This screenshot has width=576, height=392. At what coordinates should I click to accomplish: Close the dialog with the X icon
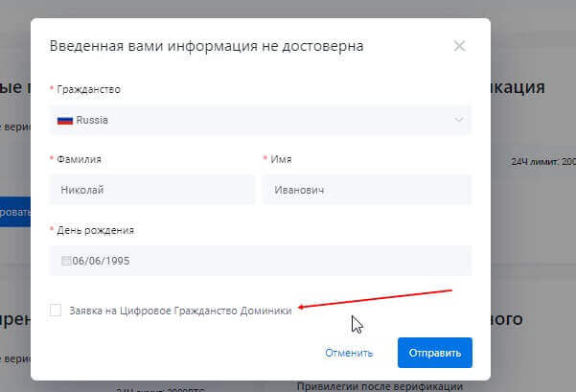tap(460, 46)
